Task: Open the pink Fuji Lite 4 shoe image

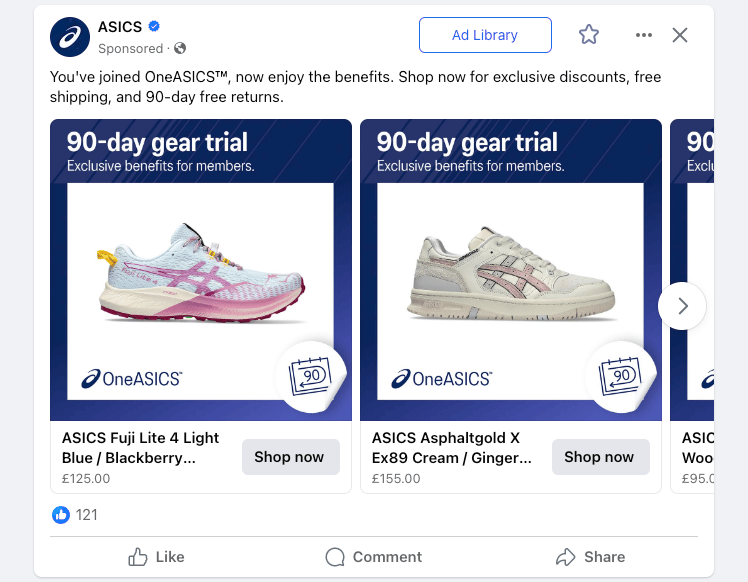Action: [x=201, y=270]
